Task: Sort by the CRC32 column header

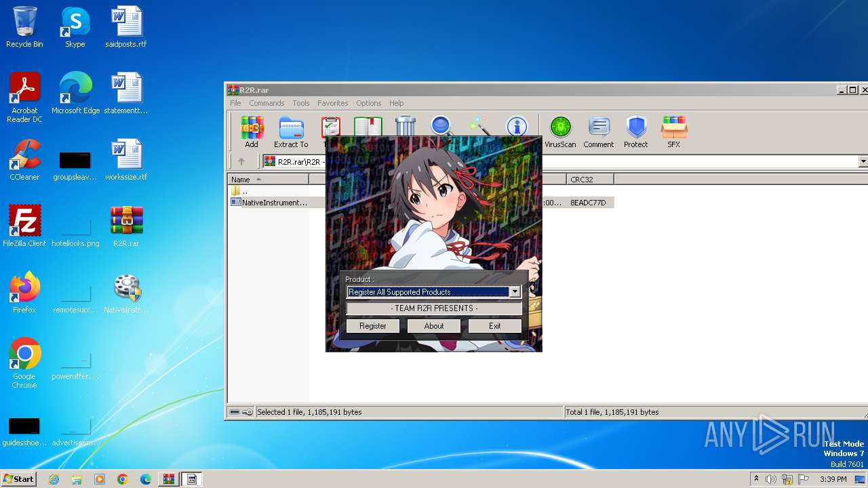Action: 590,180
